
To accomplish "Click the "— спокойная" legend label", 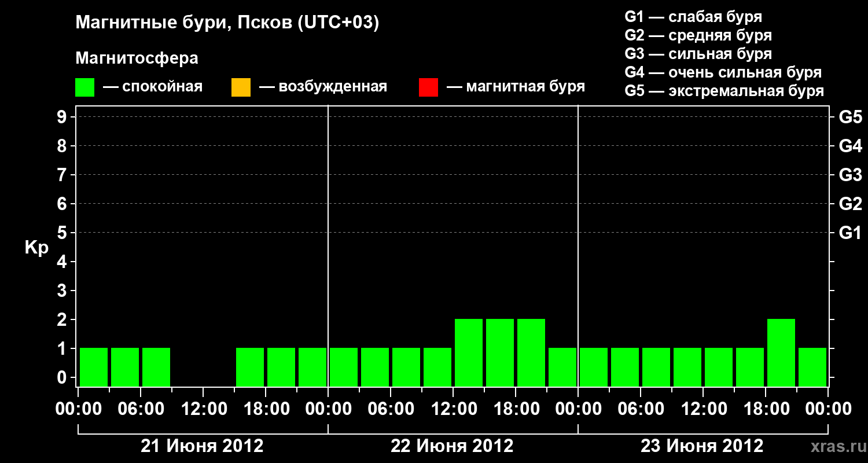I will 153,87.
